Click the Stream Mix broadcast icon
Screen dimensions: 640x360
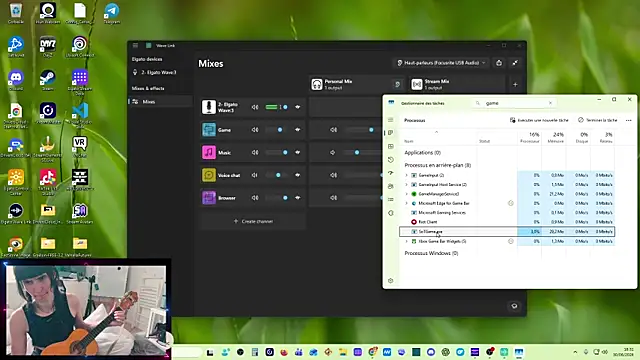[417, 84]
